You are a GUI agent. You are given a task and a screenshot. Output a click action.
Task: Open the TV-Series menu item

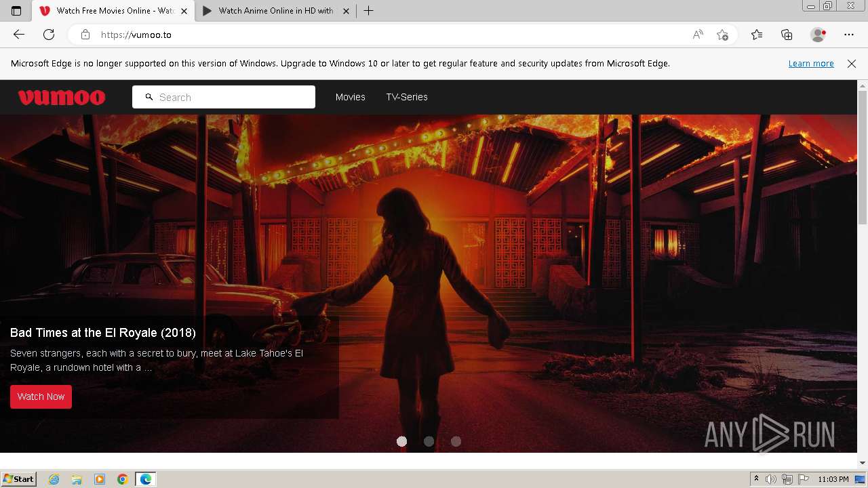click(407, 97)
